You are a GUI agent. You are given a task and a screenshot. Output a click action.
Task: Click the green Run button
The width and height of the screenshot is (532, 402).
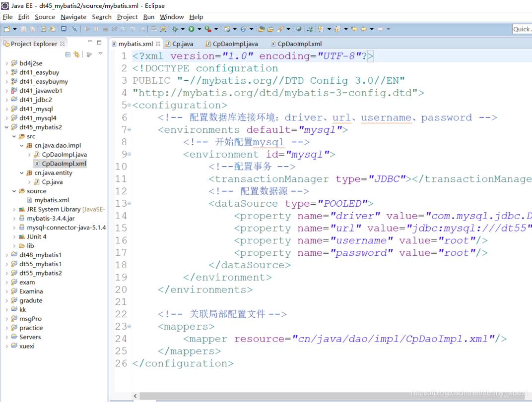pos(192,29)
